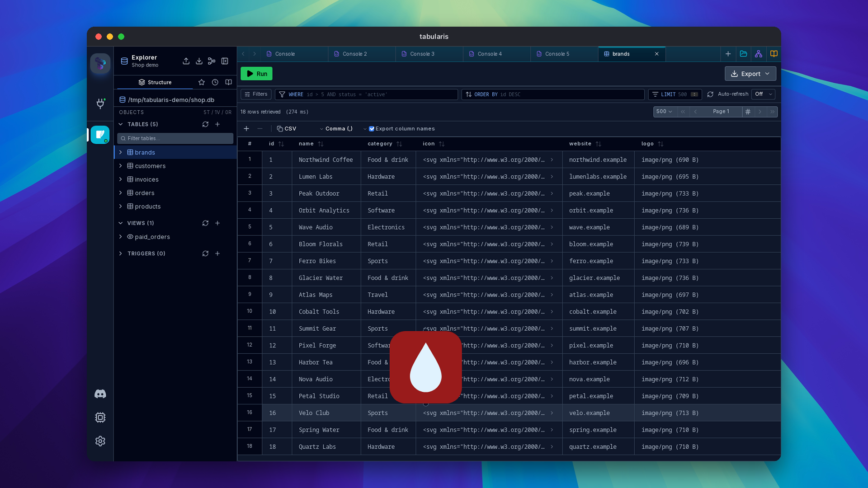868x488 pixels.
Task: Select the Structure tab
Action: pos(155,82)
